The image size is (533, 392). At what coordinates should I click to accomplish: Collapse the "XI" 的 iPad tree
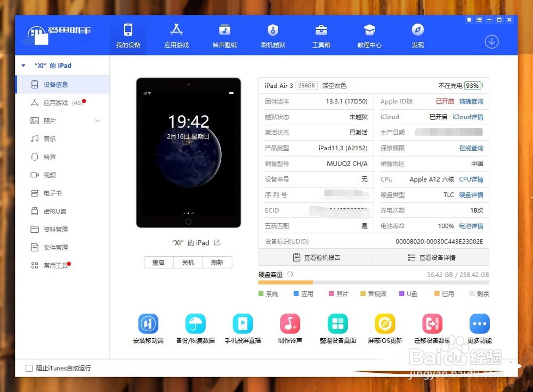click(x=23, y=66)
